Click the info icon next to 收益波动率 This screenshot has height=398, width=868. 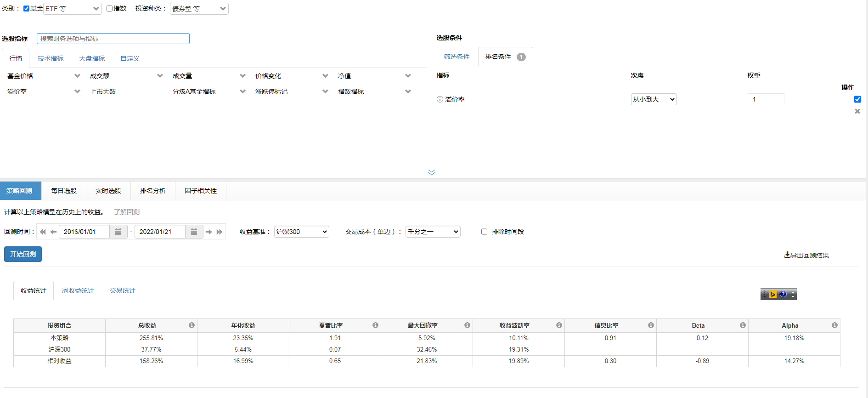[559, 325]
